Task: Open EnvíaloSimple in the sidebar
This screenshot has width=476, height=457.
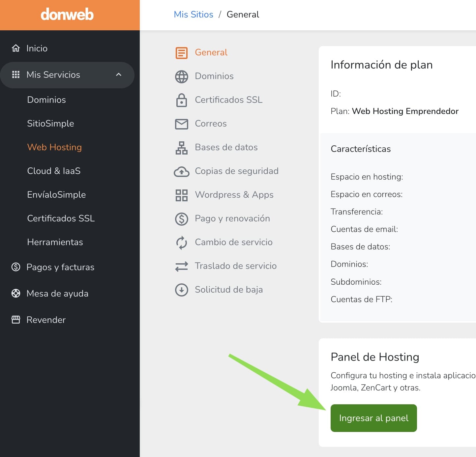Action: coord(56,194)
